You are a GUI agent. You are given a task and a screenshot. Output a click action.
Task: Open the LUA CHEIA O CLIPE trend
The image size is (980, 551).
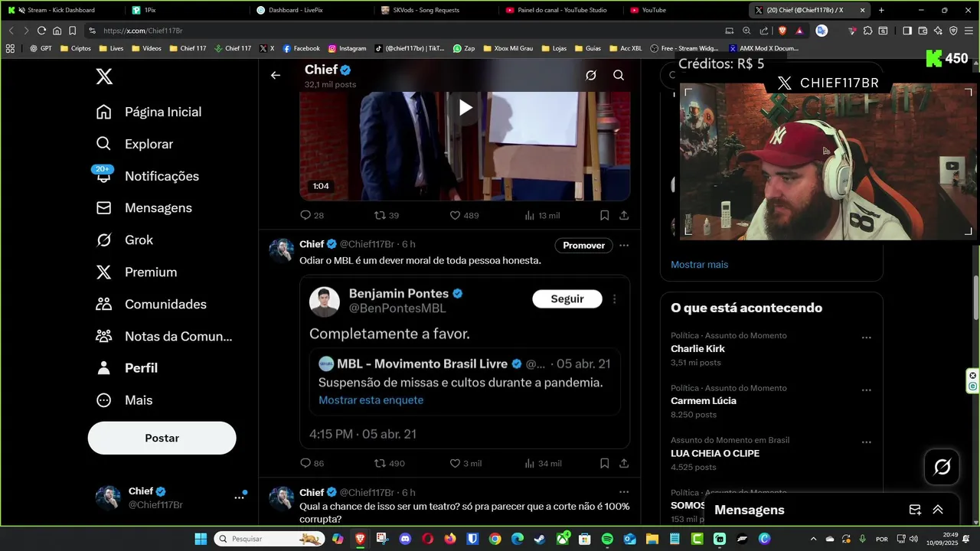pos(714,453)
